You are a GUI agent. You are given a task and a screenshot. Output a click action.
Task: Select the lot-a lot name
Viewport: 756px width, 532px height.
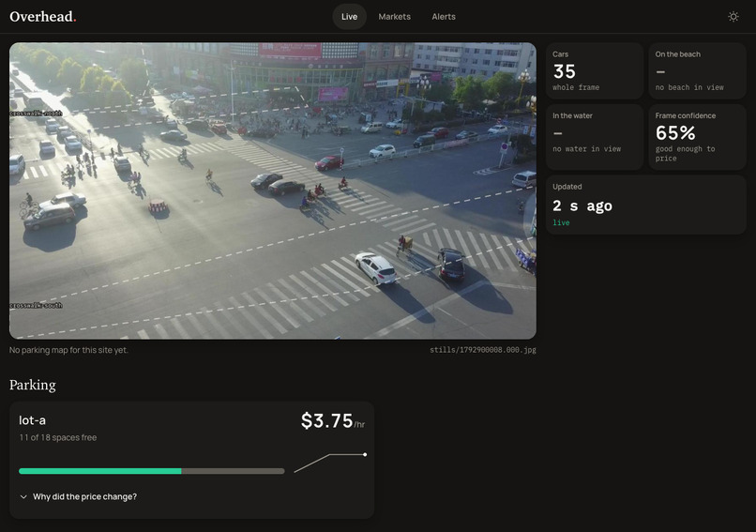tap(32, 420)
